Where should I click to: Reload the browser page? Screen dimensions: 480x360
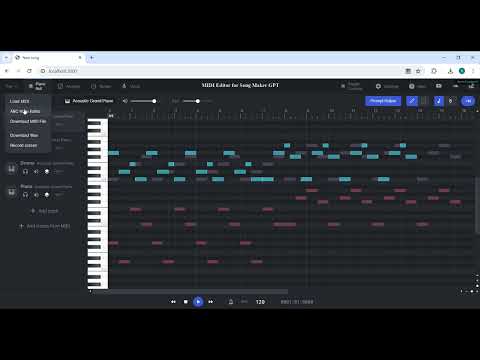(29, 71)
